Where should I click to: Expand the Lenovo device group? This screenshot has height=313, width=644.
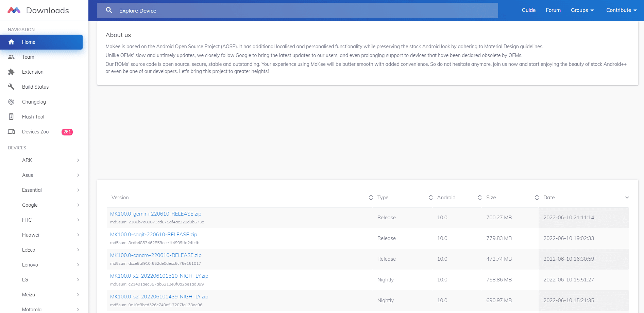[x=78, y=265]
